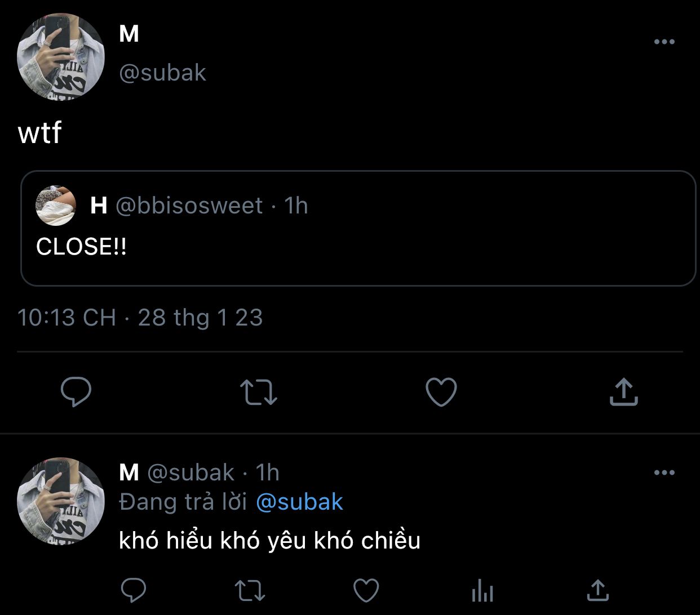
Task: Retweet the main "wtf" tweet
Action: 259,392
